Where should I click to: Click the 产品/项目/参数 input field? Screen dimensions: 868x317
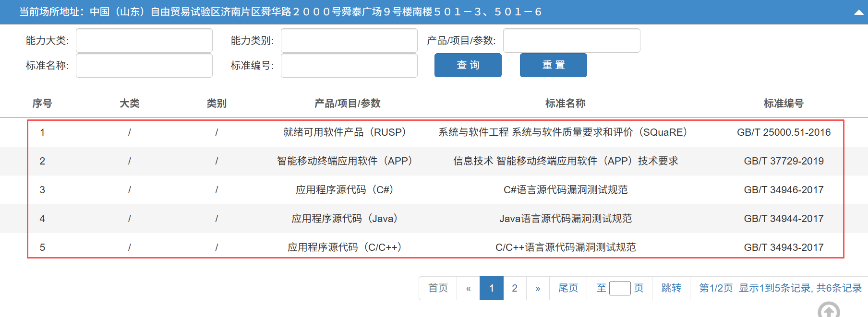[571, 41]
